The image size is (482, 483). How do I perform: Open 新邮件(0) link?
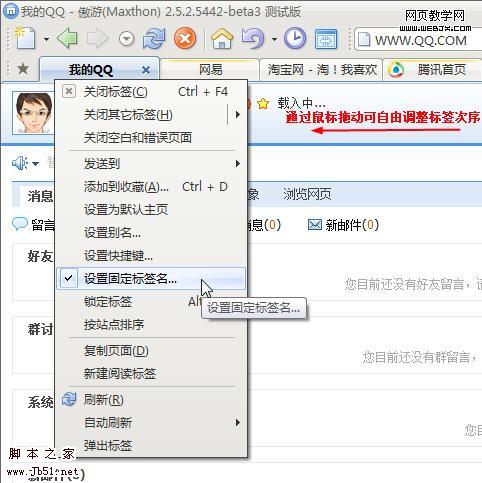(352, 225)
